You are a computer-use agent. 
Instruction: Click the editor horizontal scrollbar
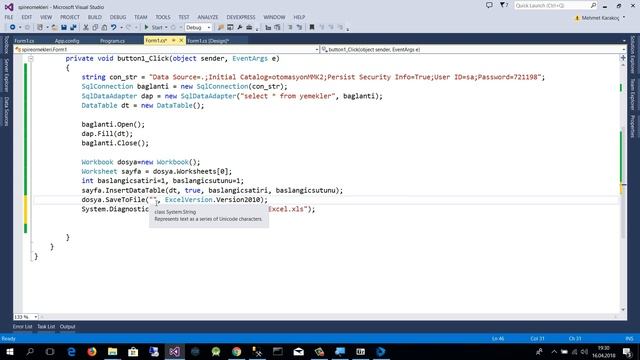click(x=329, y=317)
